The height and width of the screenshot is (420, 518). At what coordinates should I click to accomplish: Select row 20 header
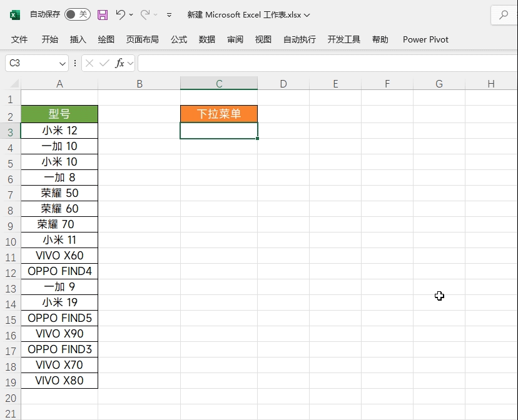coord(11,398)
